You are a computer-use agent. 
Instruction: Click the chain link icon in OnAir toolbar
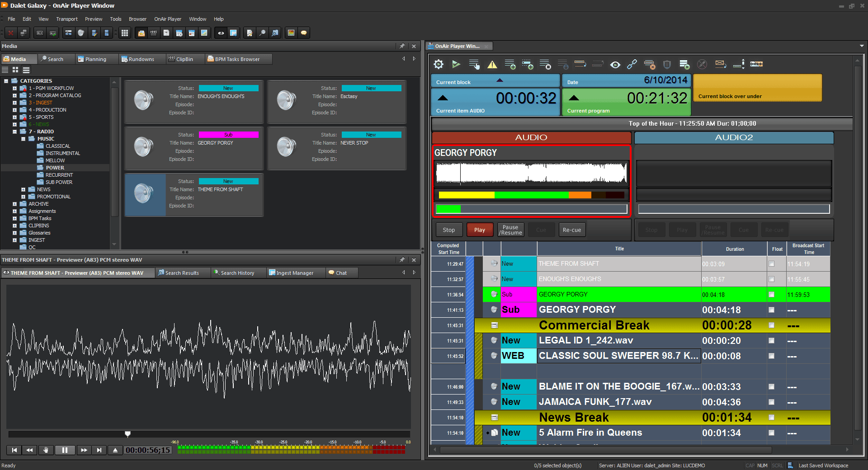click(632, 64)
